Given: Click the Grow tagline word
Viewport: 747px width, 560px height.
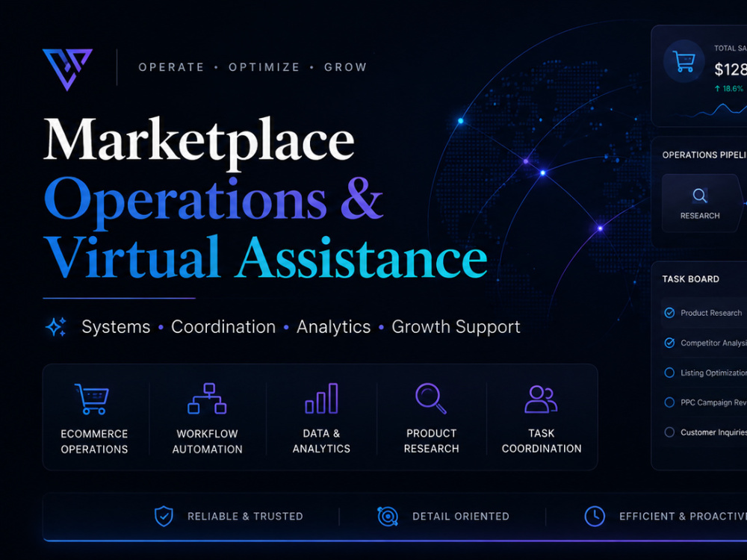Looking at the screenshot, I should 346,67.
